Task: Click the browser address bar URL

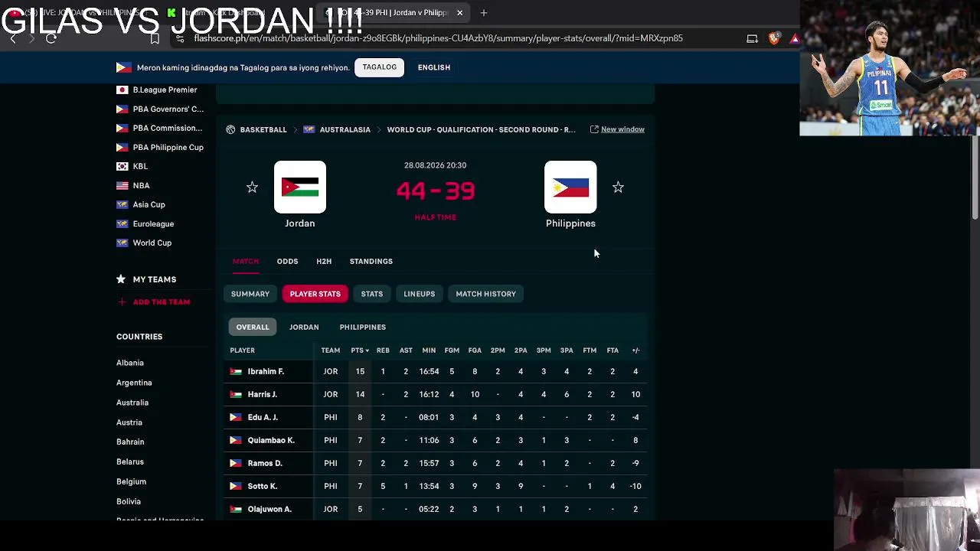Action: pos(438,38)
